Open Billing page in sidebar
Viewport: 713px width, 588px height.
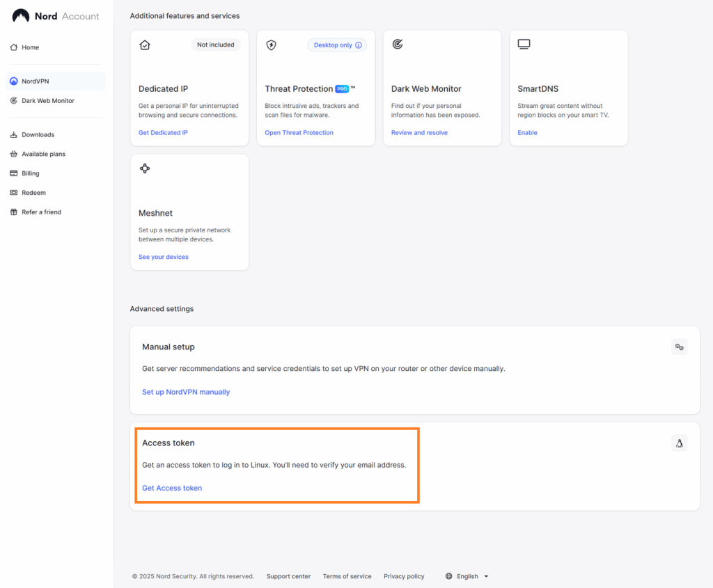pyautogui.click(x=30, y=173)
